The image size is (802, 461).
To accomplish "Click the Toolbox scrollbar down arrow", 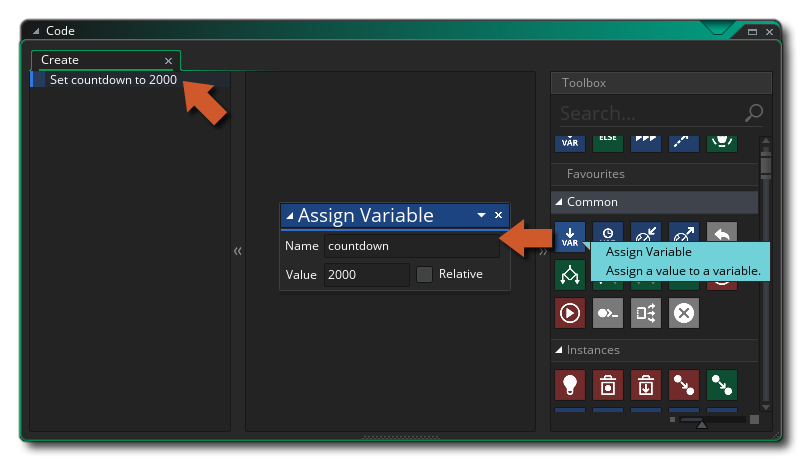I will tap(766, 407).
